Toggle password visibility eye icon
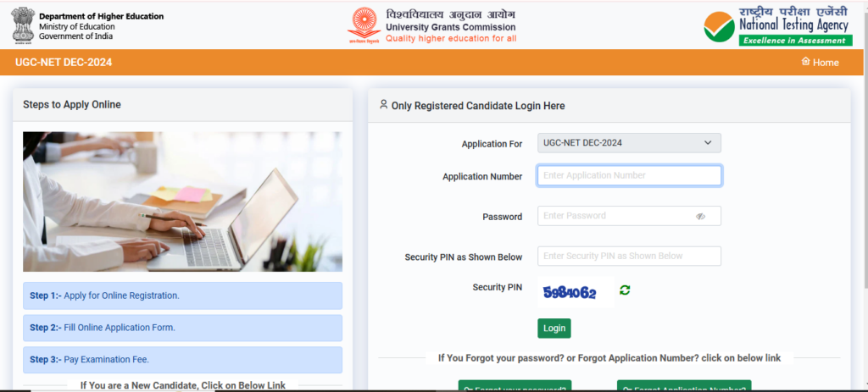 (x=700, y=216)
